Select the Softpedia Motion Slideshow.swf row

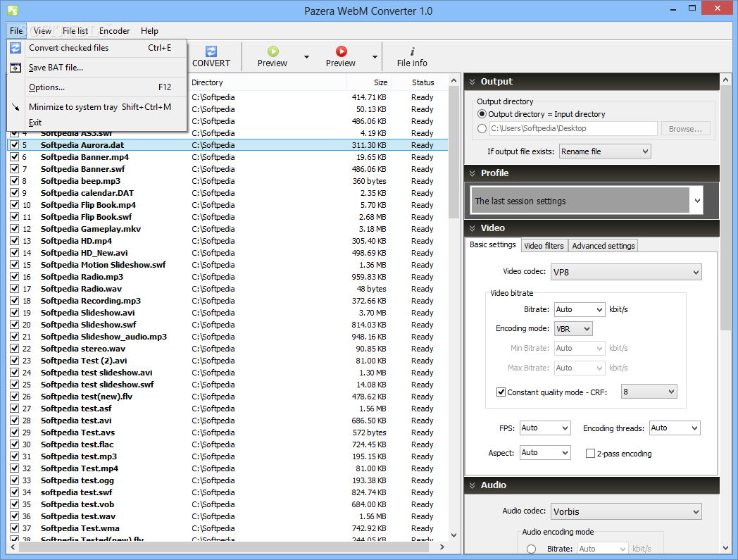227,265
